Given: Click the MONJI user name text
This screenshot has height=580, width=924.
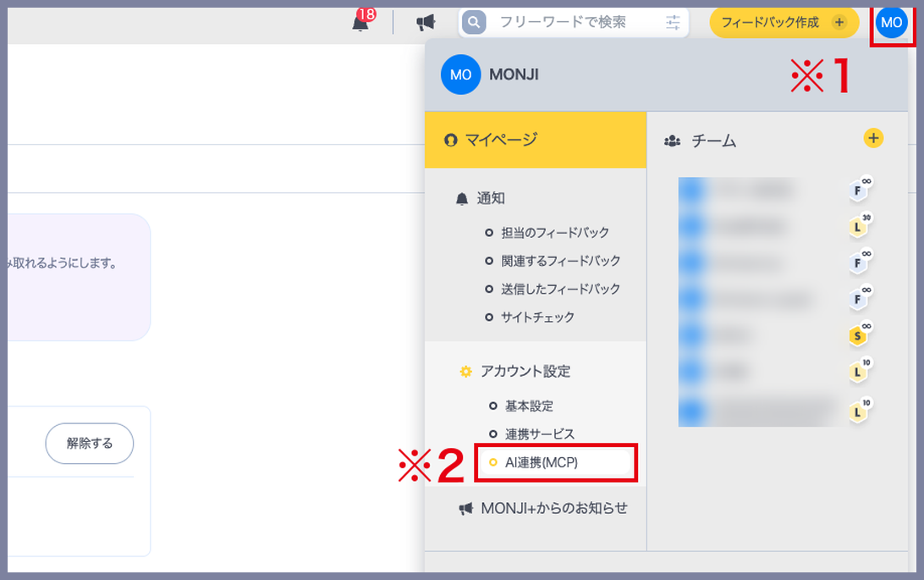Looking at the screenshot, I should tap(514, 75).
